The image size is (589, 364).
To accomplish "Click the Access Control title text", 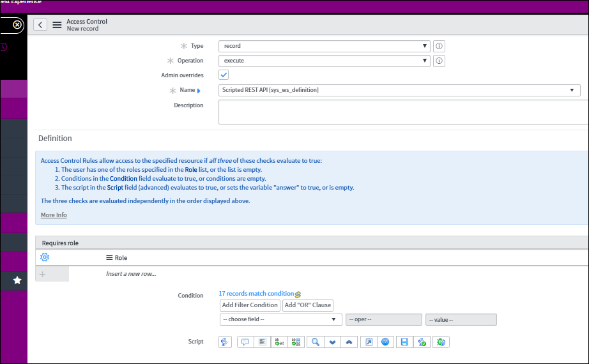I will (87, 22).
